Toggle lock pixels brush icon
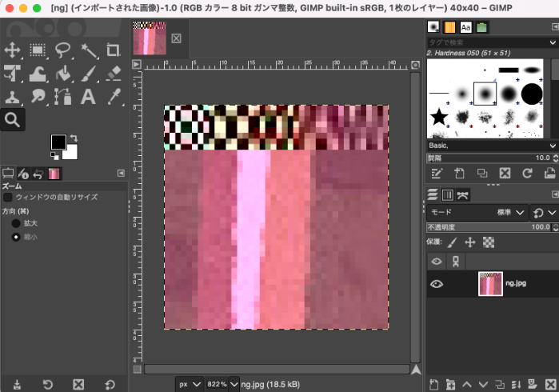 [x=452, y=242]
